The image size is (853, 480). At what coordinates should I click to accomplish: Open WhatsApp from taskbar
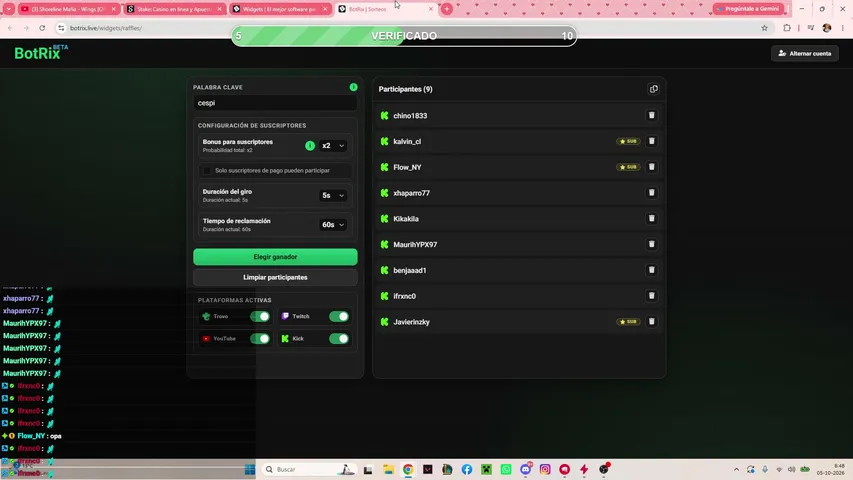[506, 469]
